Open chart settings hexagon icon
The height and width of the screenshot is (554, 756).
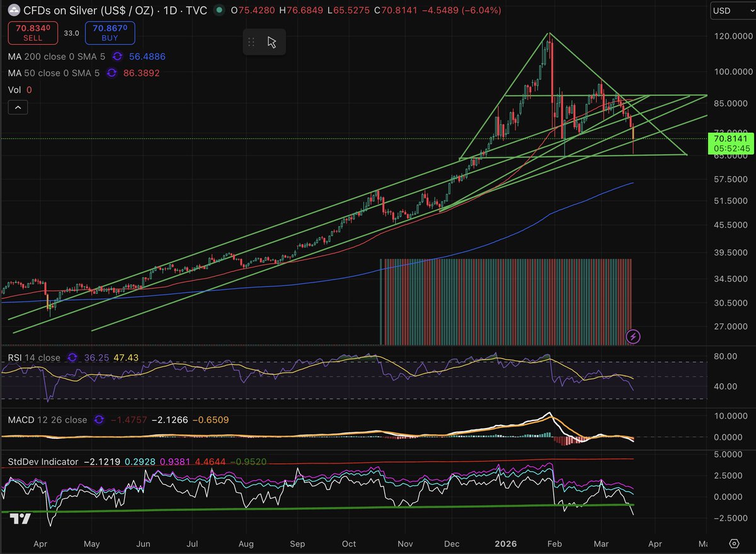(734, 543)
